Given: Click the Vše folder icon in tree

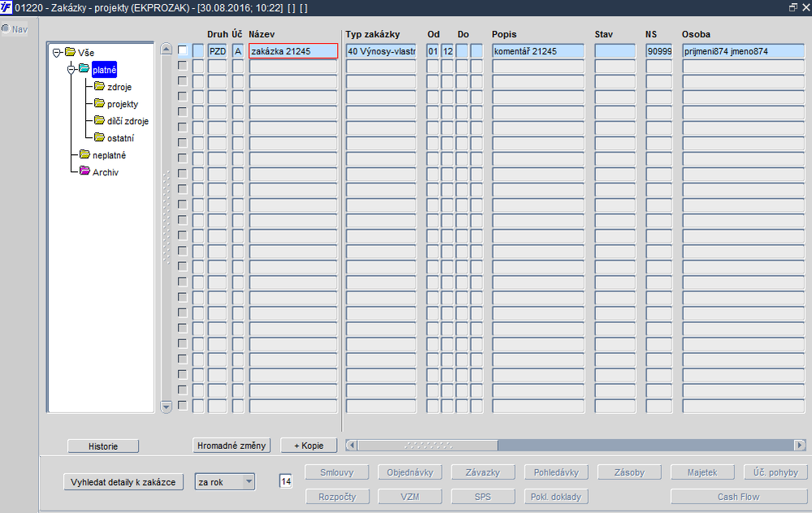Looking at the screenshot, I should (x=70, y=52).
